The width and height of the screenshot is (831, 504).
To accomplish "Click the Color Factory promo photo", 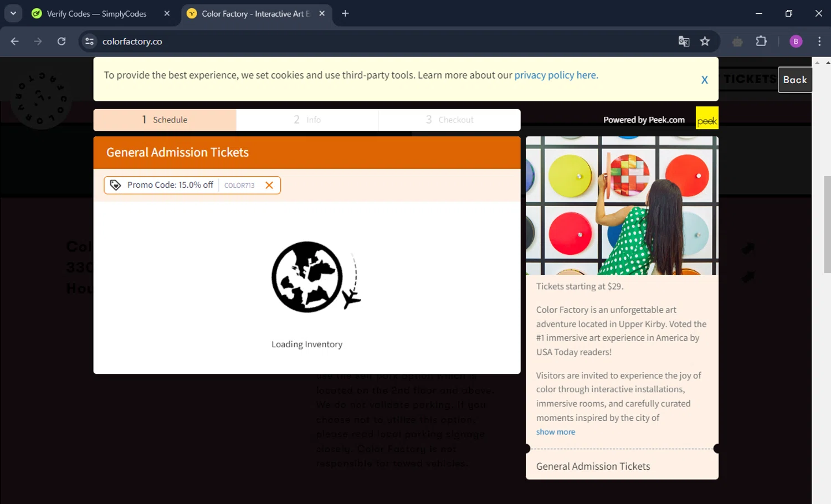I will pyautogui.click(x=622, y=205).
